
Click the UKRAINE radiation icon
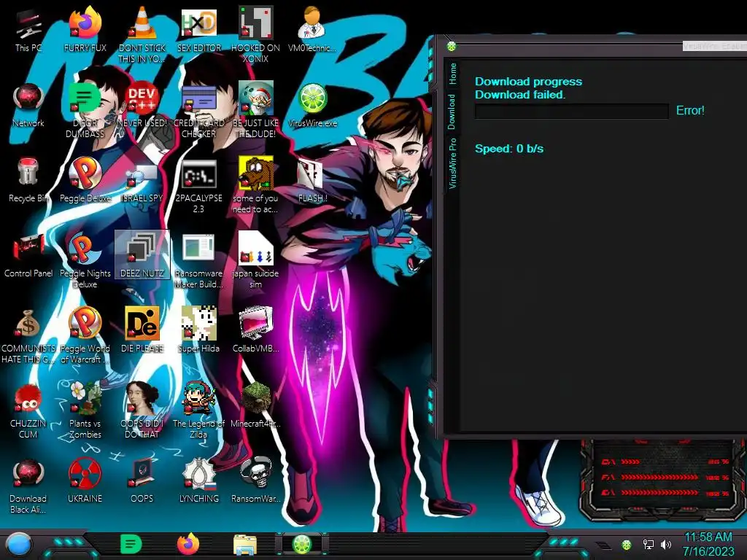pyautogui.click(x=85, y=481)
